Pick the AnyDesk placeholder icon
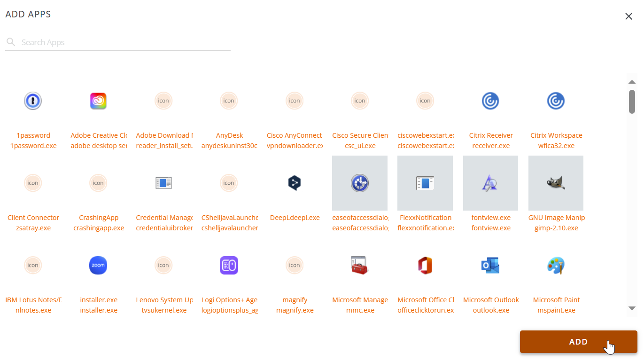The height and width of the screenshot is (361, 644). click(229, 101)
